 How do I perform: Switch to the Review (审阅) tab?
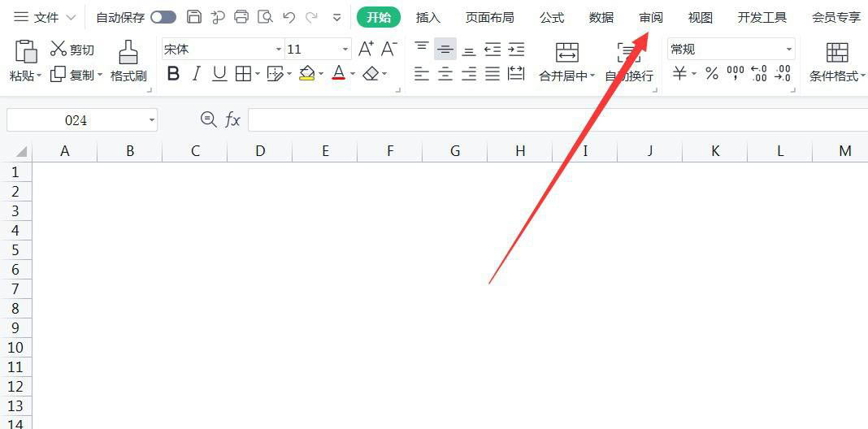point(650,17)
